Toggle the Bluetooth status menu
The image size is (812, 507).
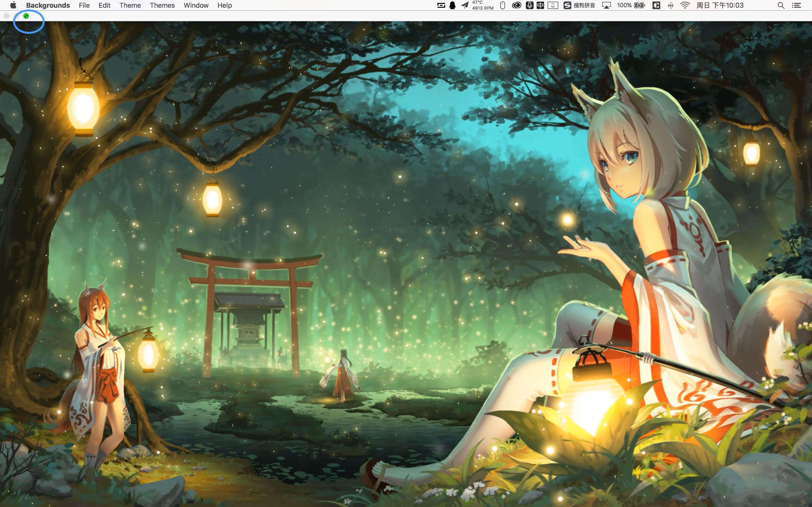(670, 5)
